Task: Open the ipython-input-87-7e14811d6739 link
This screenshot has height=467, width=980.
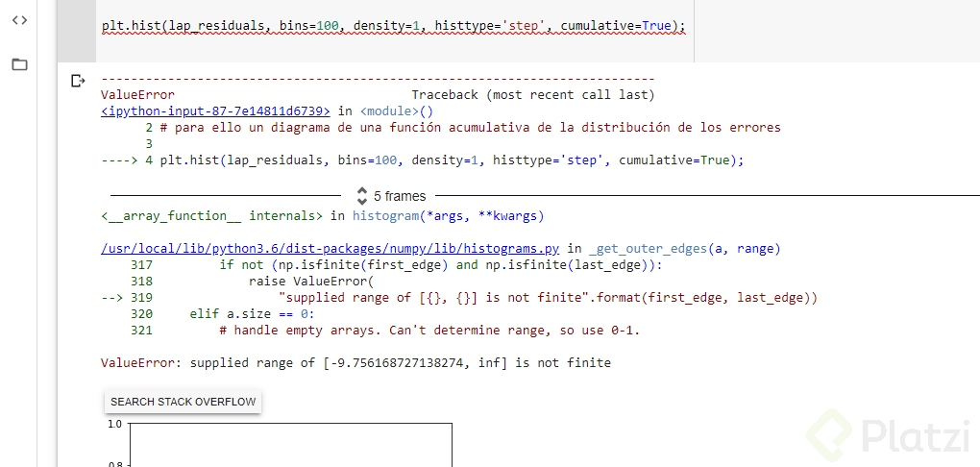Action: click(x=215, y=111)
